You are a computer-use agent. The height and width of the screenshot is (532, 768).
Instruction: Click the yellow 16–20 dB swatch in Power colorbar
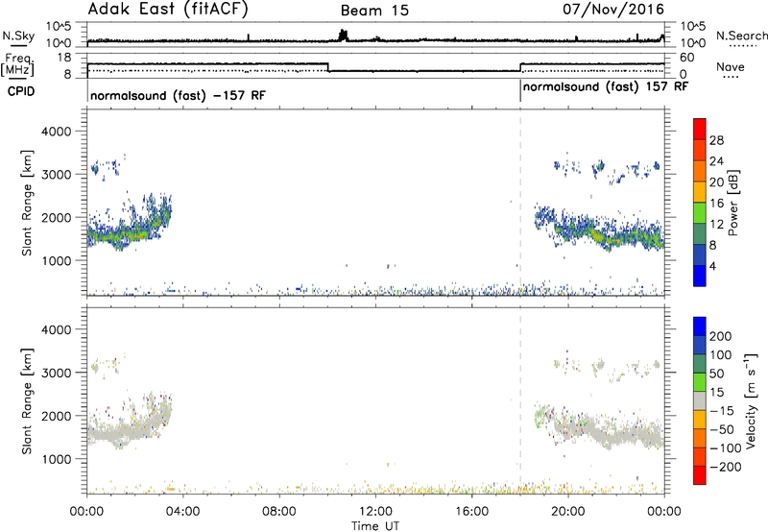pos(700,191)
